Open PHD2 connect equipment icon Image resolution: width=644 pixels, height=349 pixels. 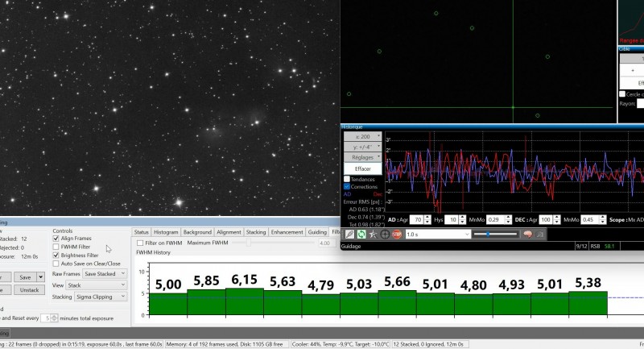click(x=349, y=235)
